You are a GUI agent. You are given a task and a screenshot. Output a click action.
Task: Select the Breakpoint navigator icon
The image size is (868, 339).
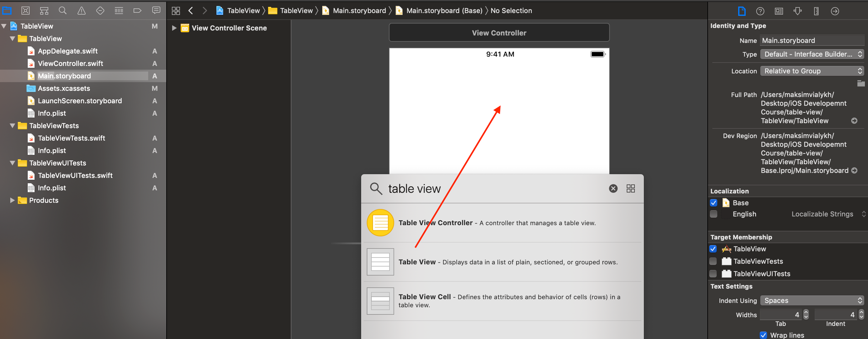pos(137,11)
